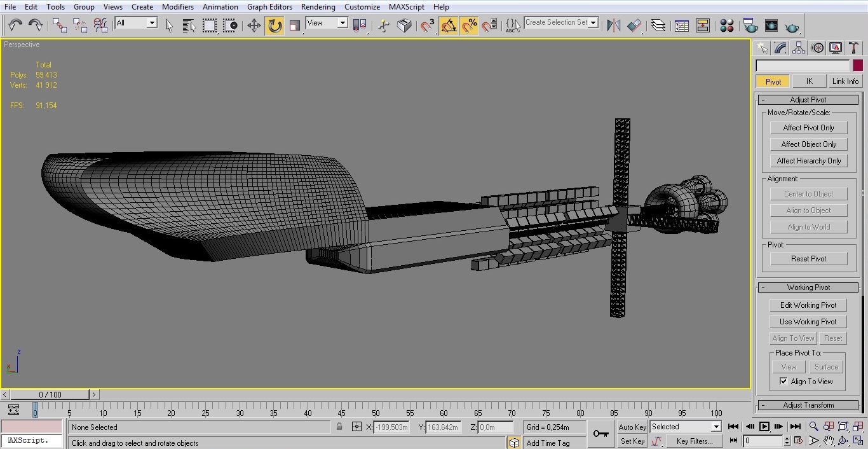Click the Affect Pivot Only button
This screenshot has height=449, width=868.
[808, 128]
